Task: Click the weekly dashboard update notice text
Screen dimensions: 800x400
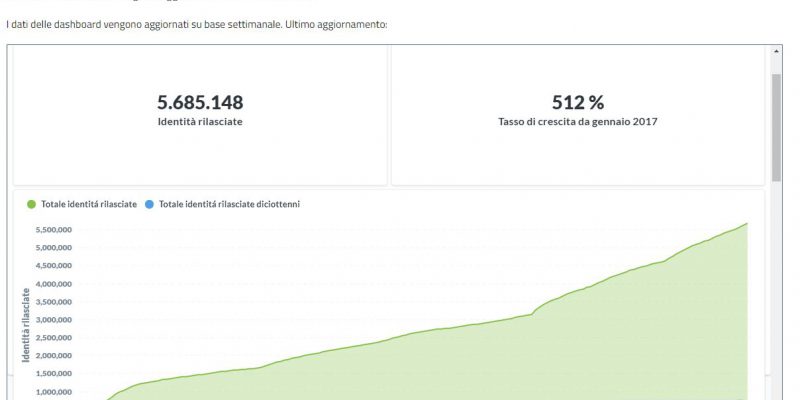Action: click(x=196, y=24)
